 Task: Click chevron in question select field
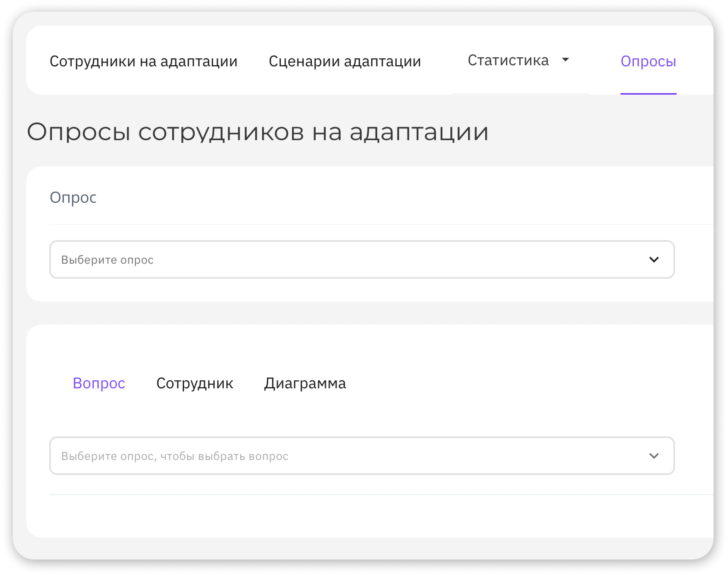(654, 456)
